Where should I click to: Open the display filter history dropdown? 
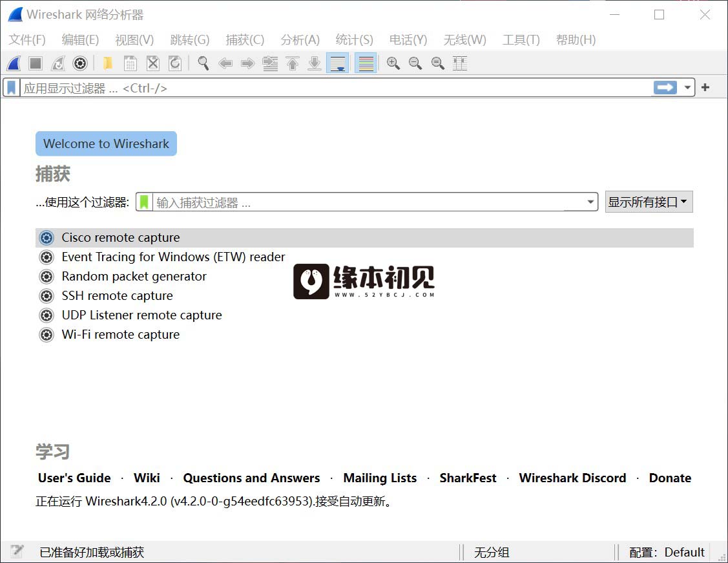pos(687,87)
